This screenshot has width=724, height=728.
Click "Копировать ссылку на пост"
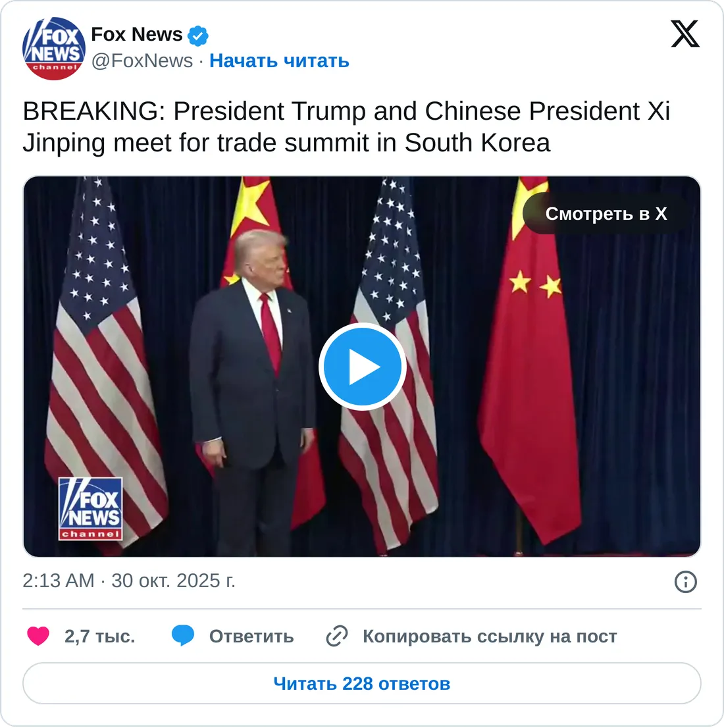tap(490, 636)
